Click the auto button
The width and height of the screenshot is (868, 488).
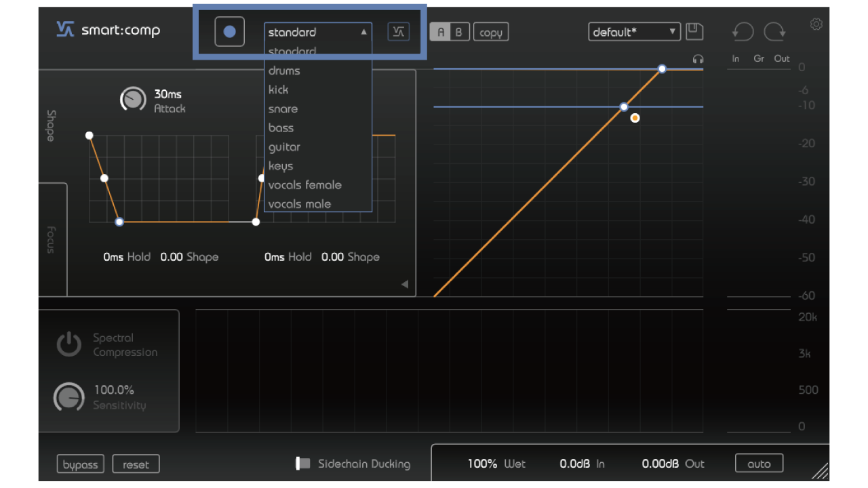[759, 464]
